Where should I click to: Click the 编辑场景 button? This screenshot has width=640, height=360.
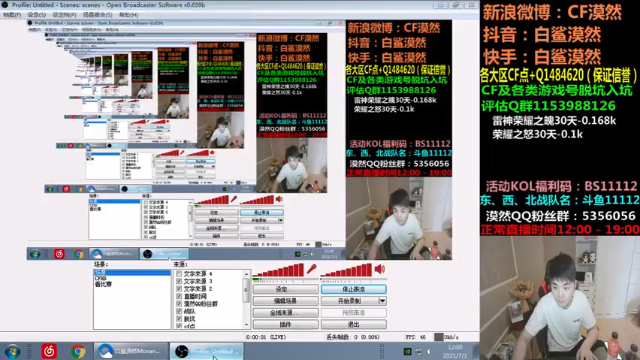[285, 301]
